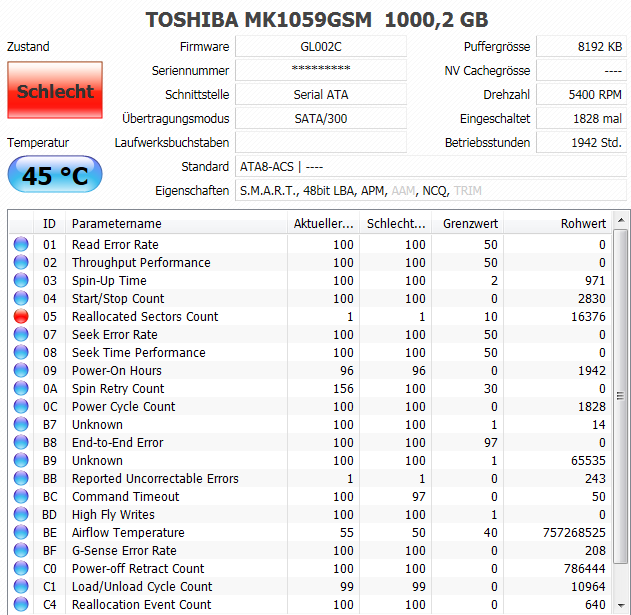Click the Rohwert column header
This screenshot has height=615, width=631.
point(558,223)
